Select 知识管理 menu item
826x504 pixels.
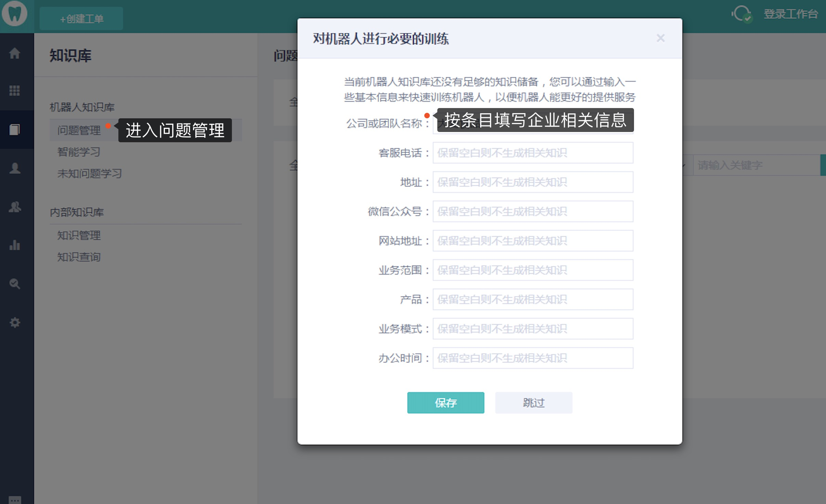click(79, 235)
